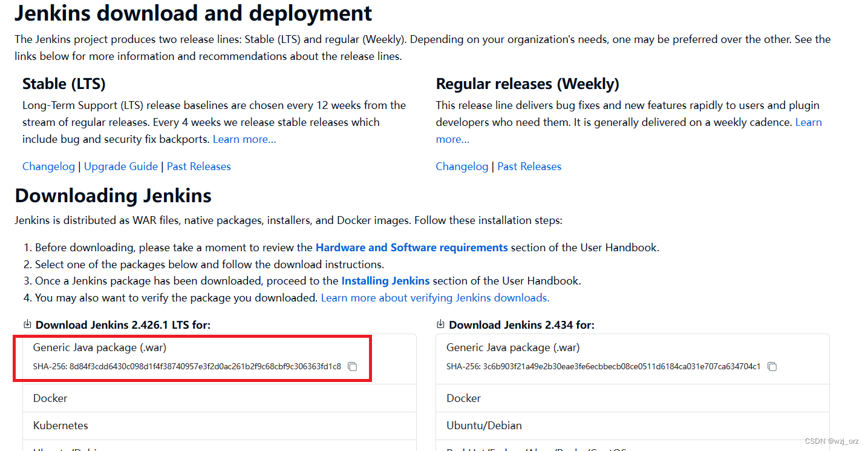Click 'Learn more...' under Stable (LTS)
The height and width of the screenshot is (451, 868).
(244, 139)
